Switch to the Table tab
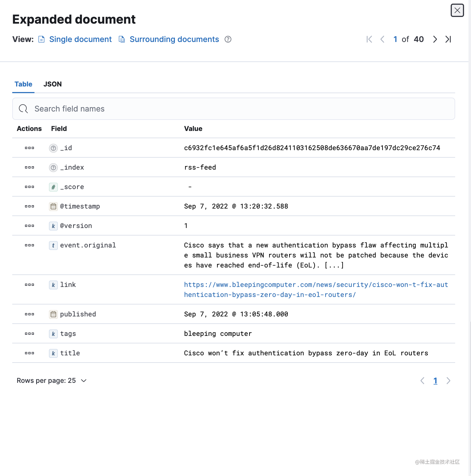Screen dimensions: 471x476 pyautogui.click(x=23, y=84)
